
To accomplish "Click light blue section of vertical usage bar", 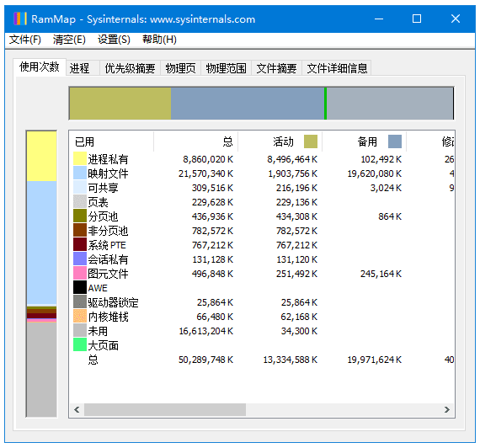I will [41, 243].
